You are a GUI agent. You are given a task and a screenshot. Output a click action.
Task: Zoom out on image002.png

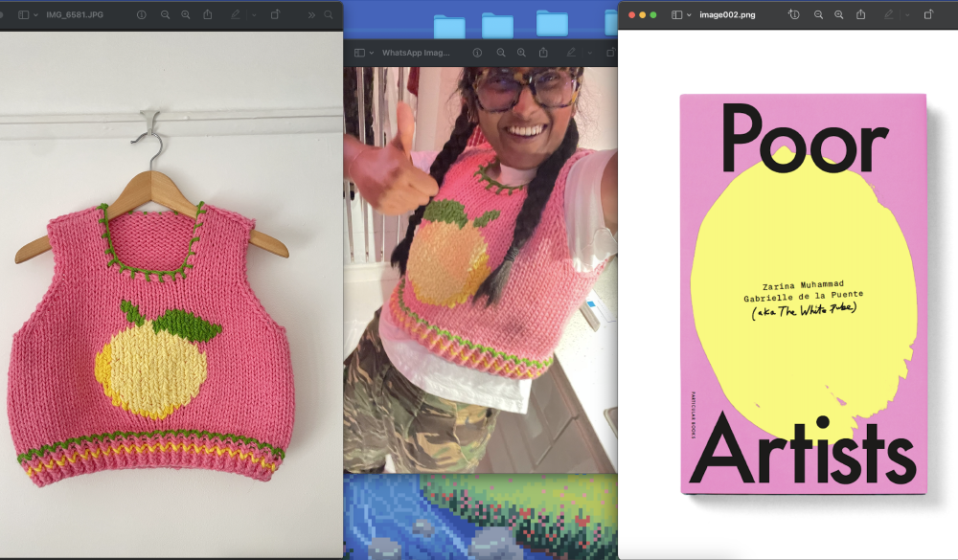coord(817,14)
